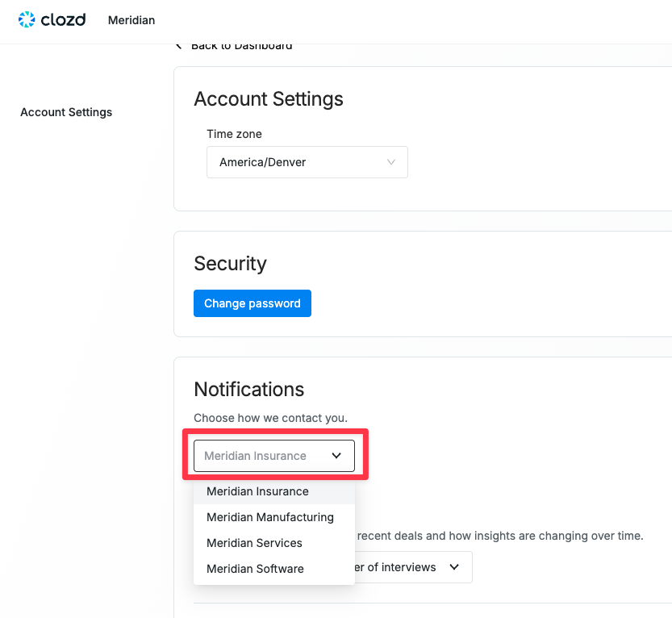Click the chevron in the time zone field
Viewport: 672px width, 618px height.
pos(391,162)
